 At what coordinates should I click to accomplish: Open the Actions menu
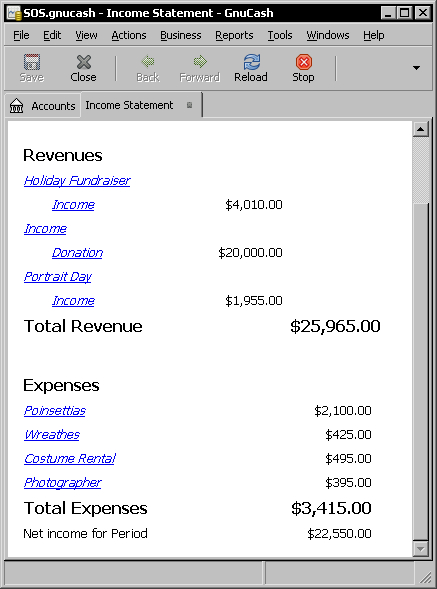129,35
